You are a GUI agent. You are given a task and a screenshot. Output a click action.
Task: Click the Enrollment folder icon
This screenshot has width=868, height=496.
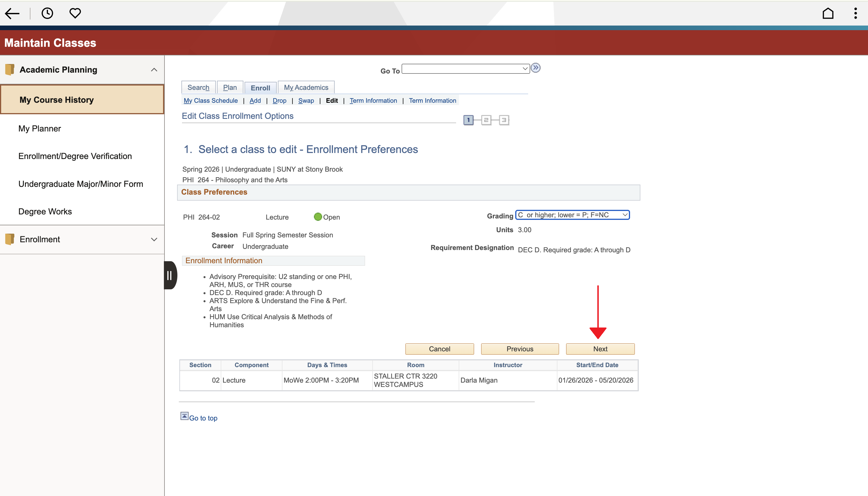(x=9, y=239)
